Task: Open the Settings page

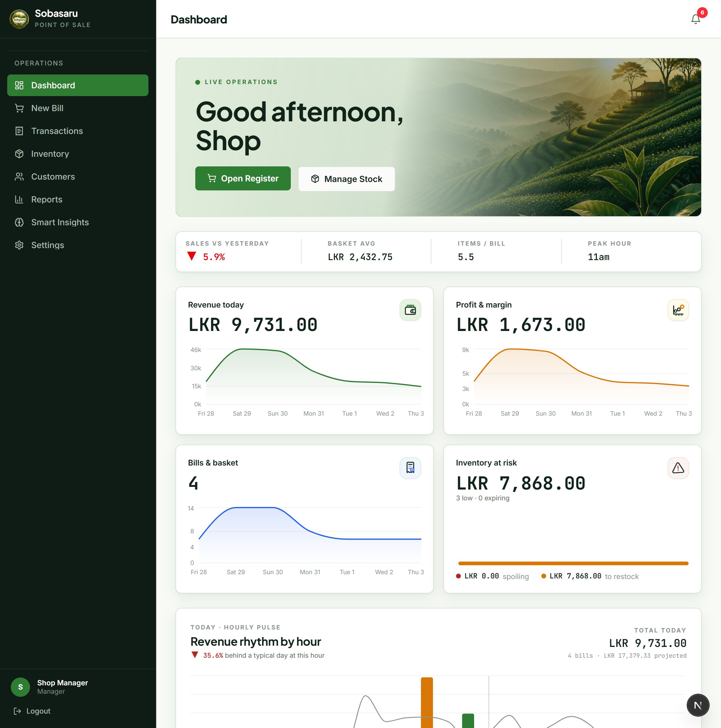Action: point(78,245)
